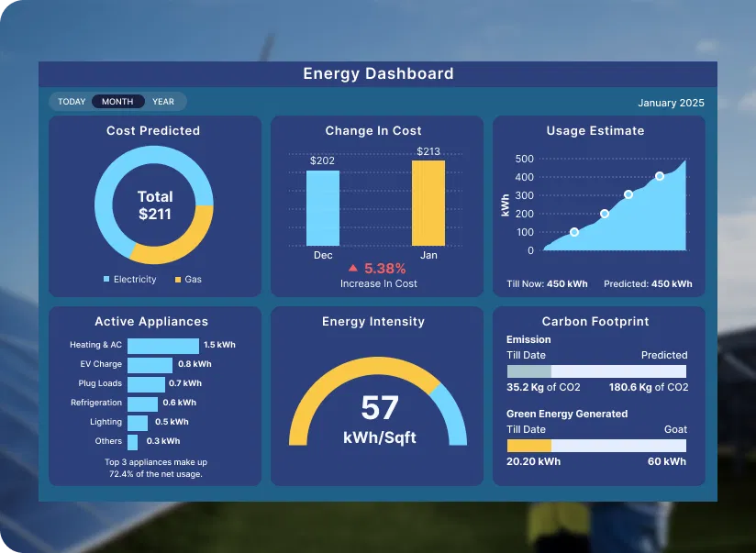The image size is (756, 553).
Task: Click the Total $211 donut center
Action: [x=154, y=205]
